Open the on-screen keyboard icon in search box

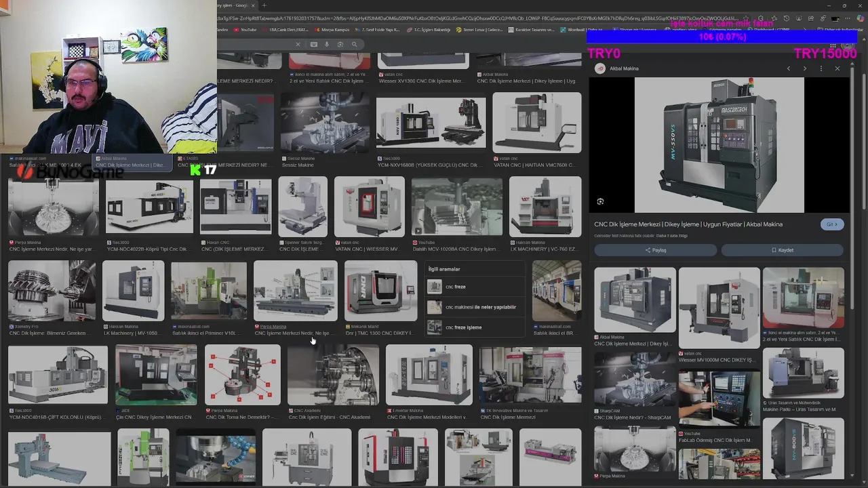tap(314, 45)
